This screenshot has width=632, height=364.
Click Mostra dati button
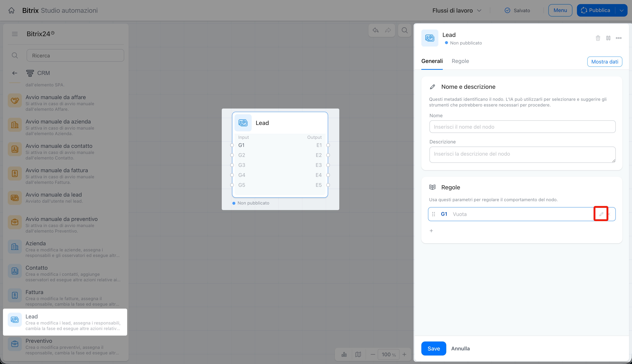tap(604, 62)
